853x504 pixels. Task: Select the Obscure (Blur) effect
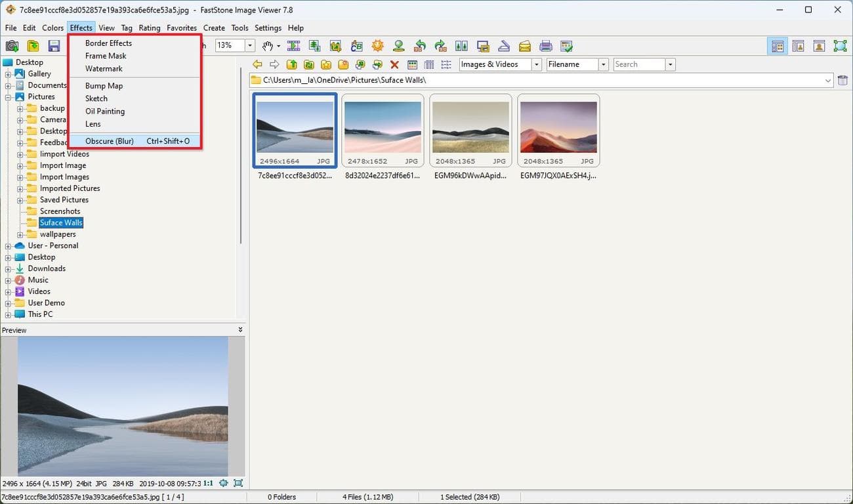coord(109,140)
